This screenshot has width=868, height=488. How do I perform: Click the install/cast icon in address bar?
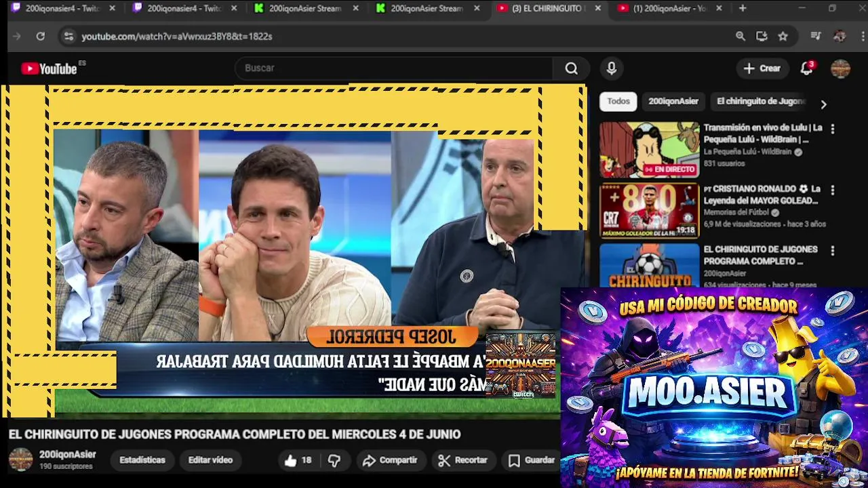(762, 37)
